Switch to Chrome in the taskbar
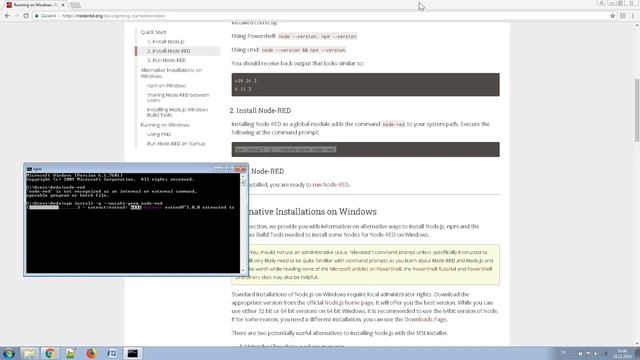This screenshot has height=360, width=640. coord(50,353)
